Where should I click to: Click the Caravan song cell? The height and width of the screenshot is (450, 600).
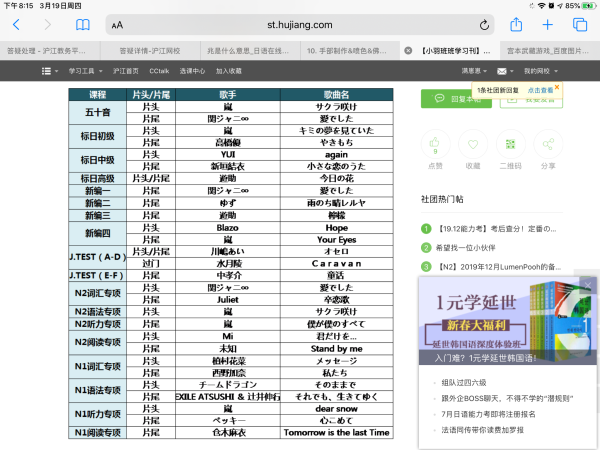337,263
